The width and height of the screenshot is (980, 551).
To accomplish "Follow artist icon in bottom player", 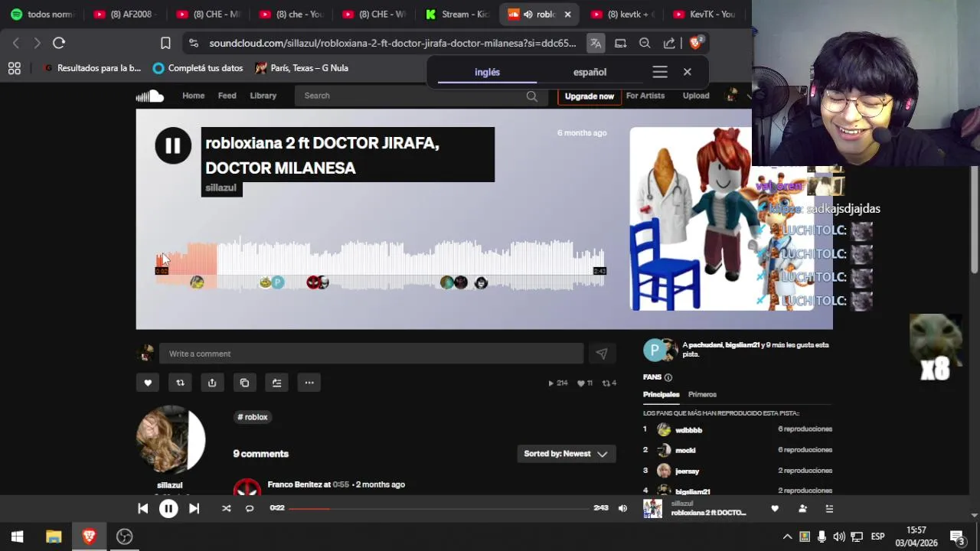I will tap(802, 508).
